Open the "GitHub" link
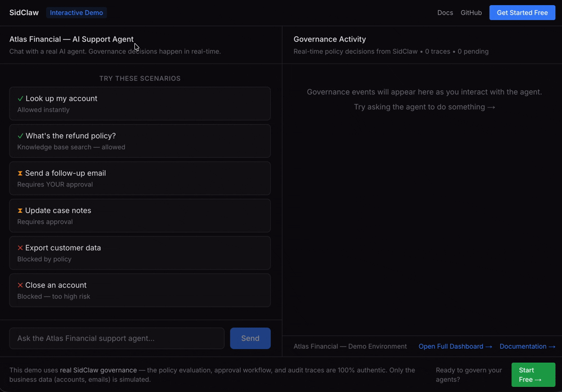562x392 pixels. (x=471, y=12)
